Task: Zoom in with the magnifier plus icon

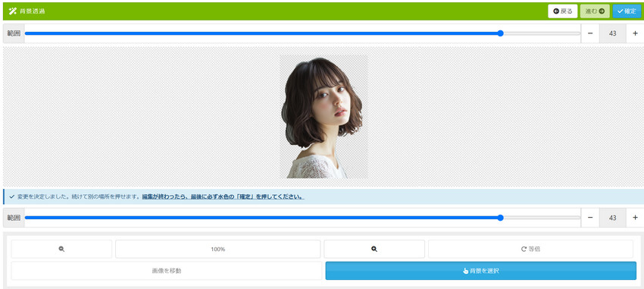Action: click(374, 249)
